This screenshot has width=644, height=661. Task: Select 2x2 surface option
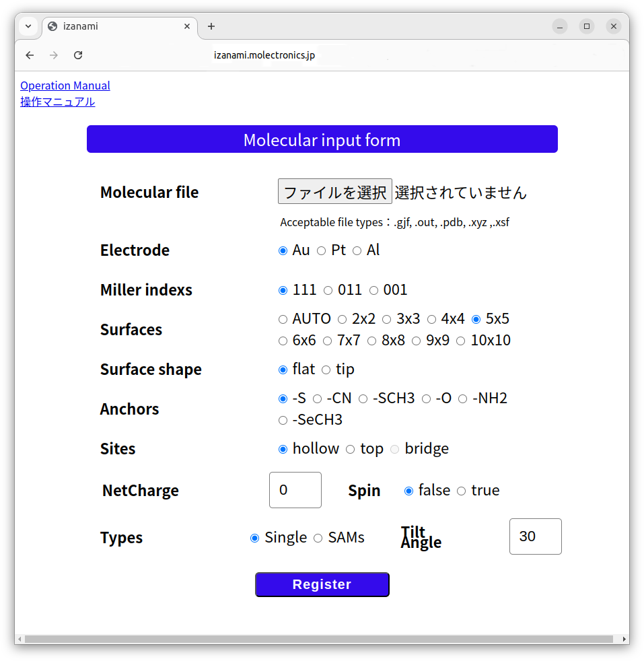coord(343,320)
